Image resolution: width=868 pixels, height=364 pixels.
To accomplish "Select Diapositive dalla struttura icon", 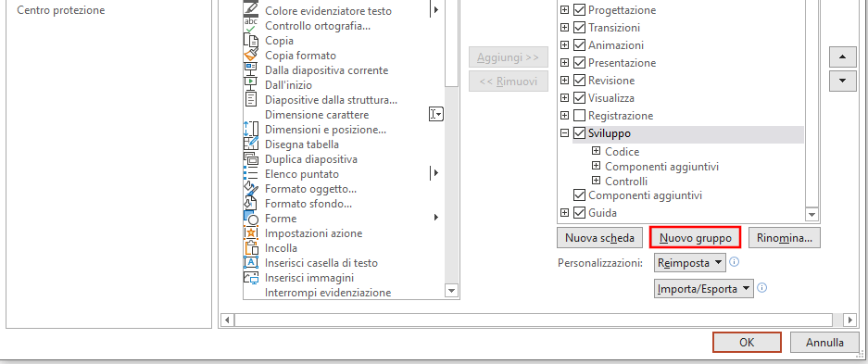I will click(x=251, y=100).
